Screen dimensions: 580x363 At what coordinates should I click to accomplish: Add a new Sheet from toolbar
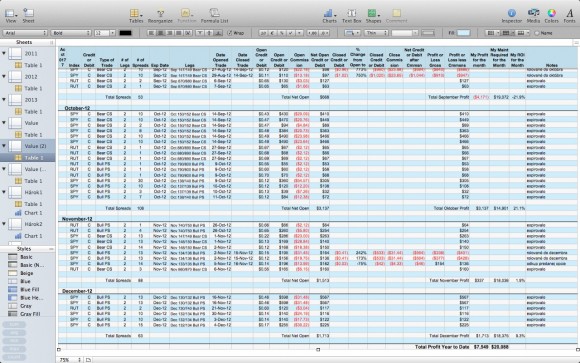click(28, 16)
